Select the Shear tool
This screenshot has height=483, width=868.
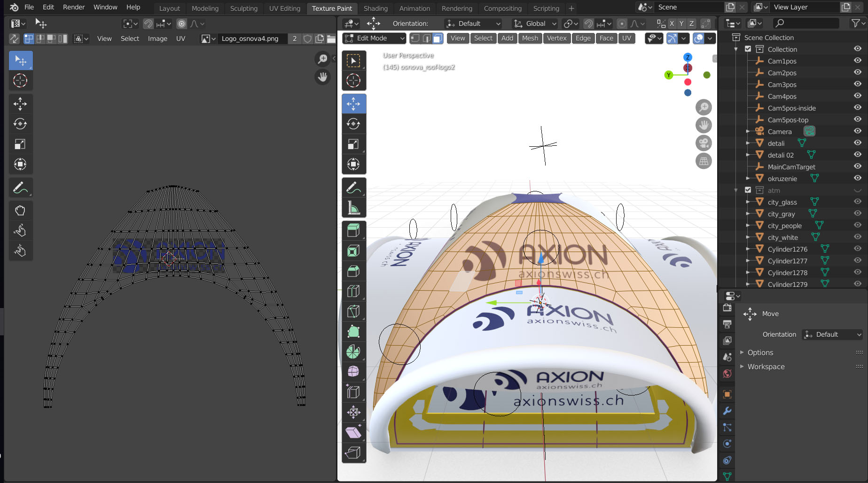(x=353, y=433)
